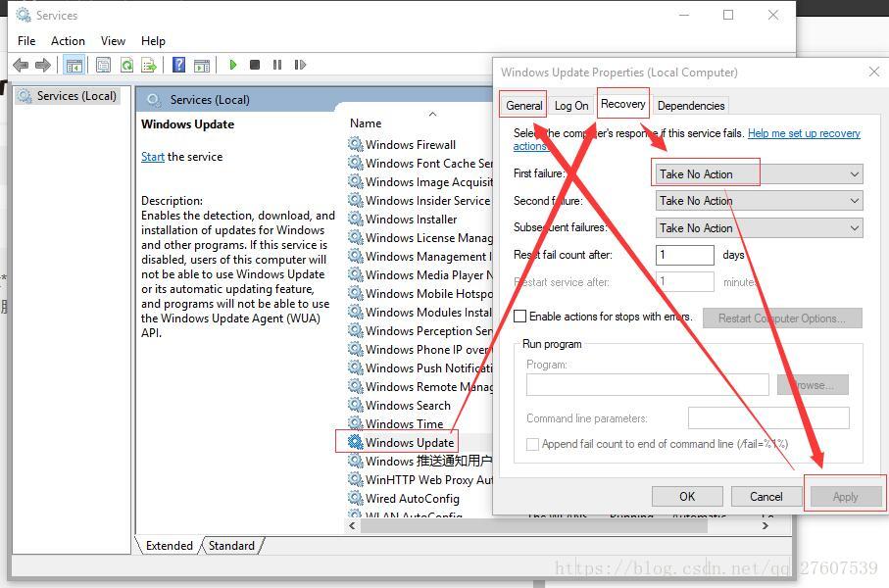Switch to the Dependencies tab
Image resolution: width=889 pixels, height=588 pixels.
691,106
